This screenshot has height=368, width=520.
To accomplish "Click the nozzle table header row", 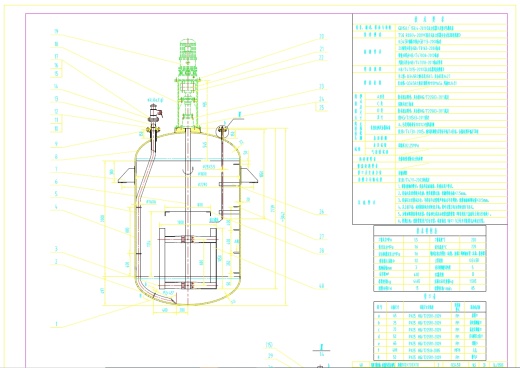I will 430,307.
